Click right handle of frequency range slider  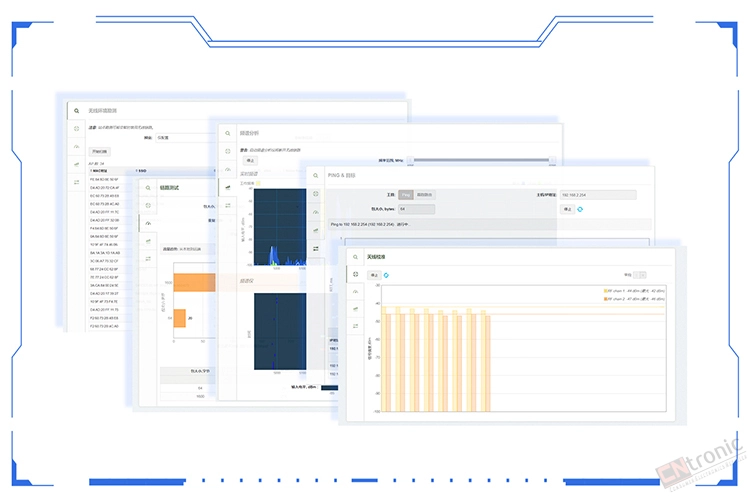[x=552, y=160]
